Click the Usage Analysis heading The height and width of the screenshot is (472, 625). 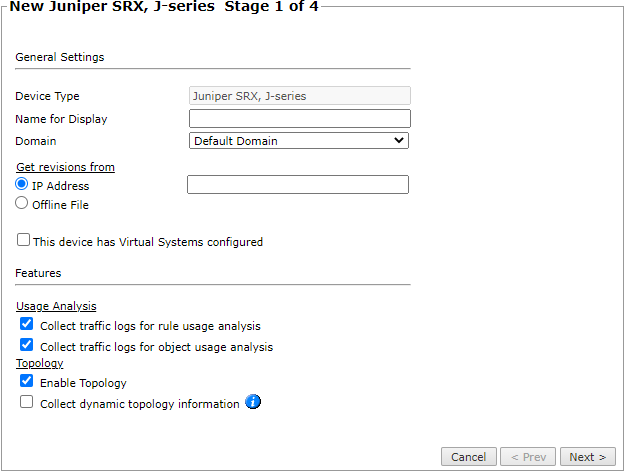pyautogui.click(x=56, y=306)
